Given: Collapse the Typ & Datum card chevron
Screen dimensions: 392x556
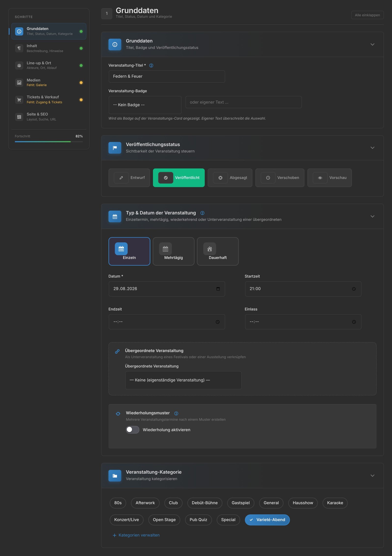Looking at the screenshot, I should pos(372,216).
